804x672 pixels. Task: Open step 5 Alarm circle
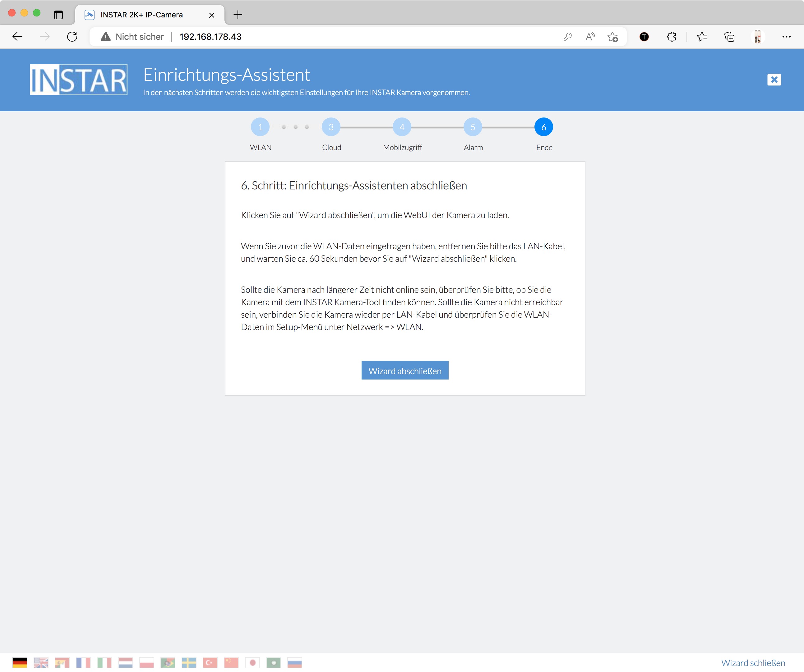pyautogui.click(x=473, y=127)
